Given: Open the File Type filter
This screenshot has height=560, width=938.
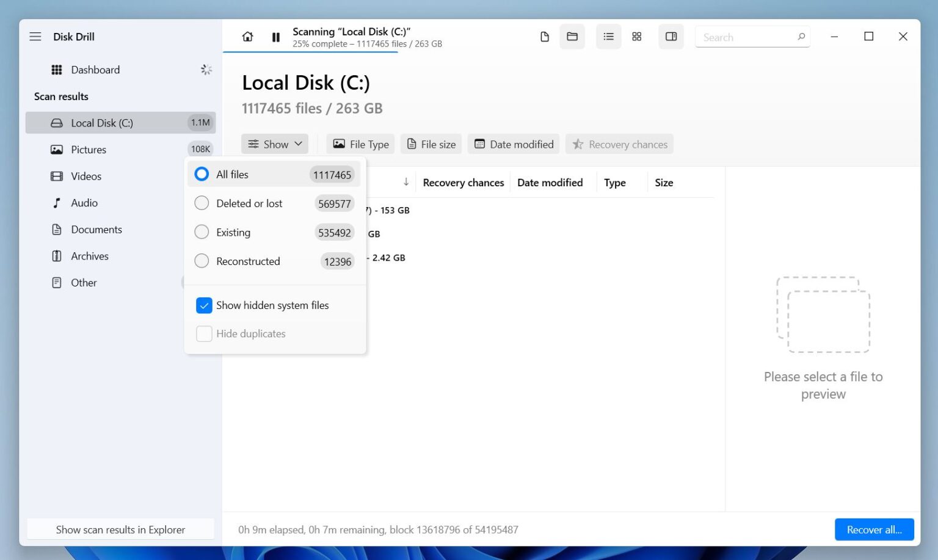Looking at the screenshot, I should (360, 144).
